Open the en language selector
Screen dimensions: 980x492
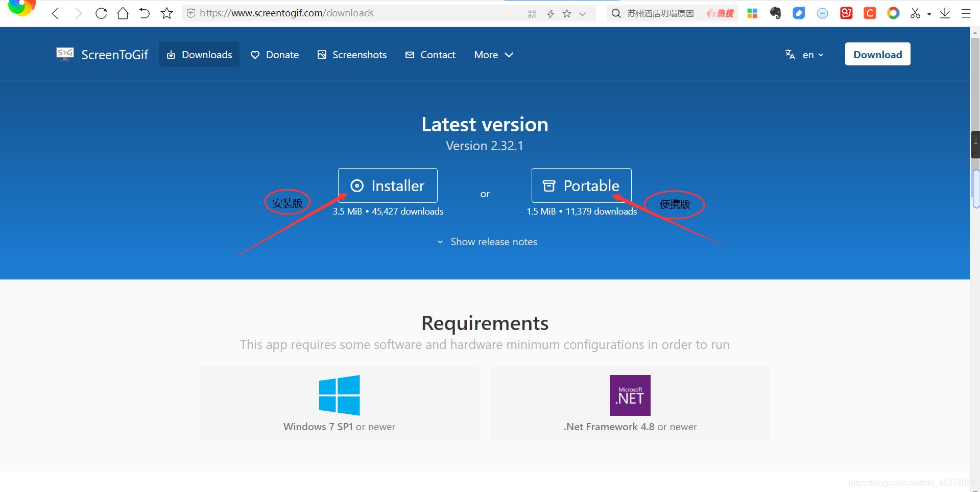[804, 55]
